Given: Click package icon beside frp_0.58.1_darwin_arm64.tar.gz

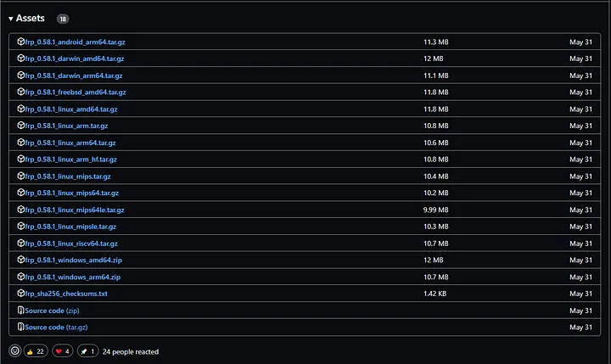Looking at the screenshot, I should [x=21, y=76].
